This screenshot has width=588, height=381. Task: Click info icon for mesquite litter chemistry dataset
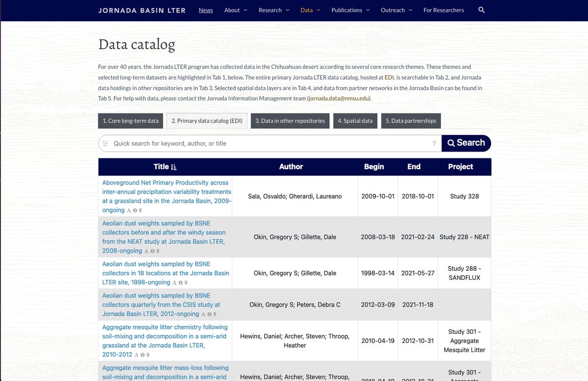[143, 355]
